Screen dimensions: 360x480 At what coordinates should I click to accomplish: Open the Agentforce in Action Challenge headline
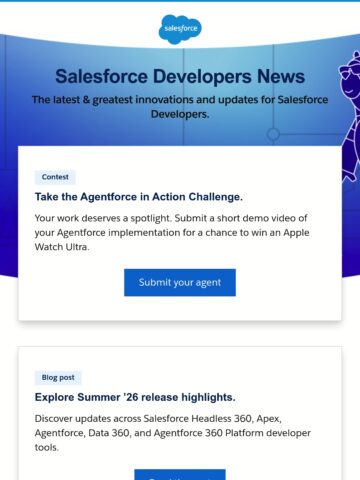click(x=139, y=197)
